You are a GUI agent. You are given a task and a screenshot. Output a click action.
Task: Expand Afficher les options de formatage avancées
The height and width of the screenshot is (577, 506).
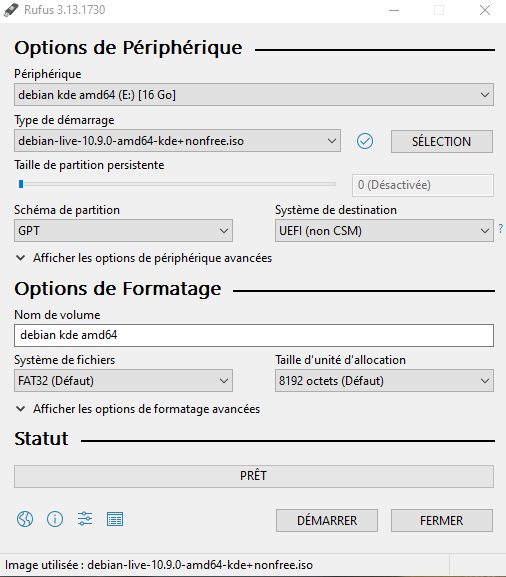(x=138, y=409)
